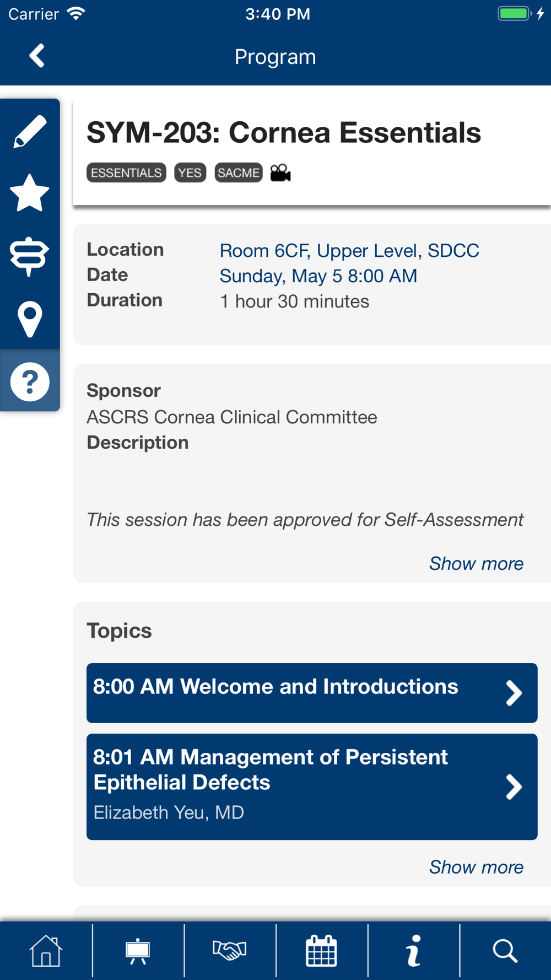Tap the pencil notes icon in sidebar

coord(30,131)
